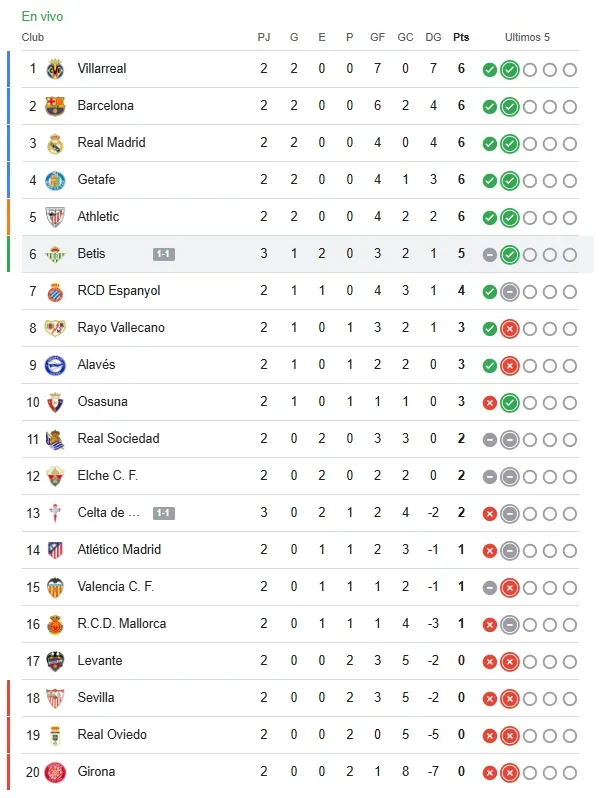Open the Rayo Vallecano team link

pyautogui.click(x=121, y=328)
